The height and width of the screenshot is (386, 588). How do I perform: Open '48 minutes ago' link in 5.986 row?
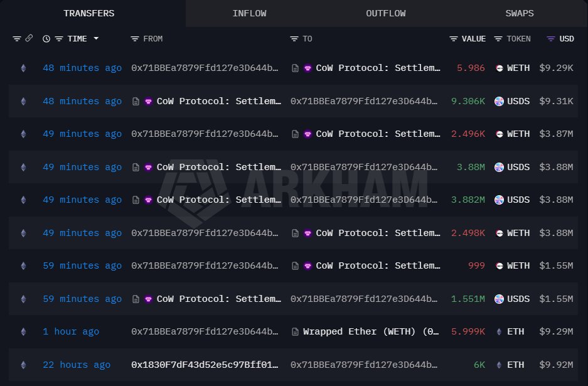[82, 68]
